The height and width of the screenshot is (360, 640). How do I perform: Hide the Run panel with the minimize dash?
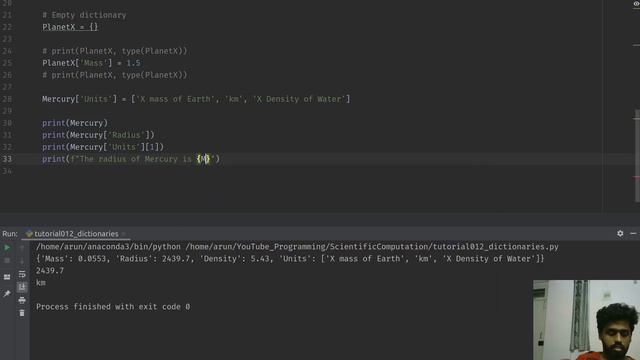pos(633,233)
